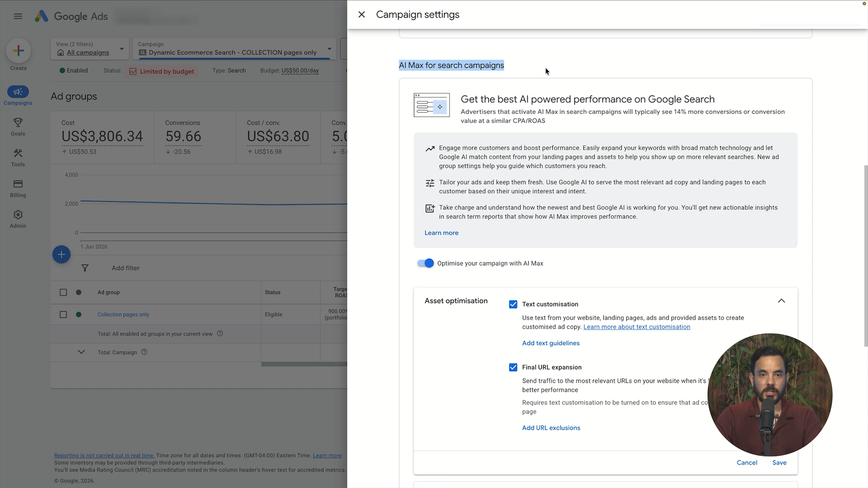Click help icon beside Total: Campaign

[x=144, y=352]
